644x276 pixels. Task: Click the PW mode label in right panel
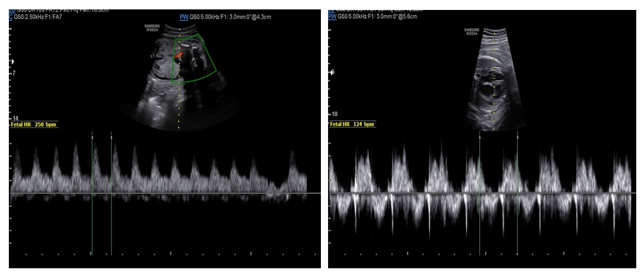[x=332, y=17]
